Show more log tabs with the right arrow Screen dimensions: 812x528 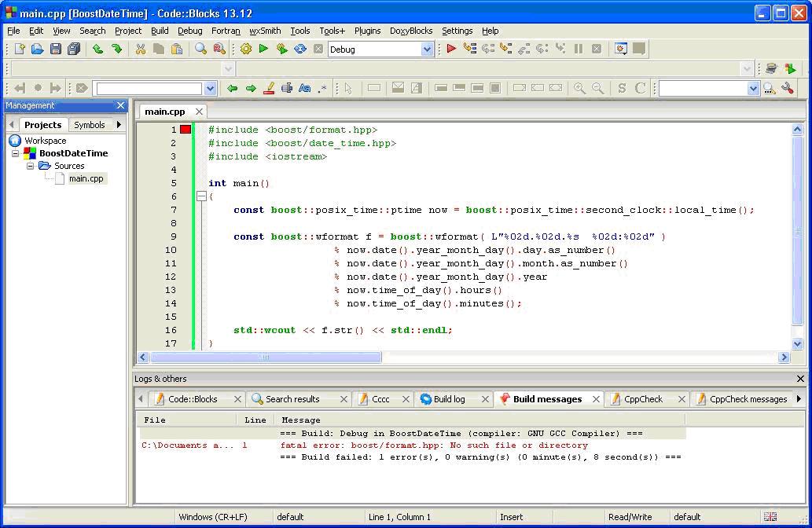click(799, 399)
